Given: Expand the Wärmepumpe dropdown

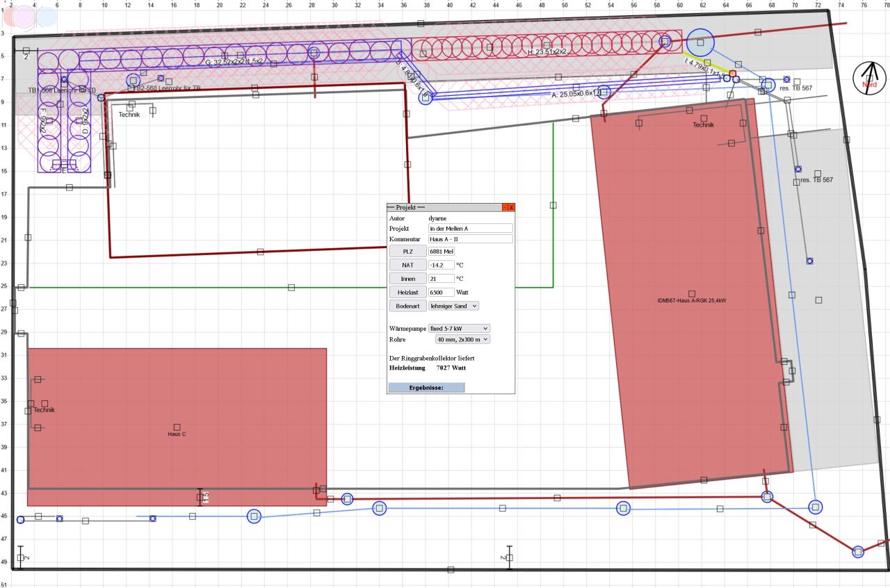Looking at the screenshot, I should tap(459, 328).
